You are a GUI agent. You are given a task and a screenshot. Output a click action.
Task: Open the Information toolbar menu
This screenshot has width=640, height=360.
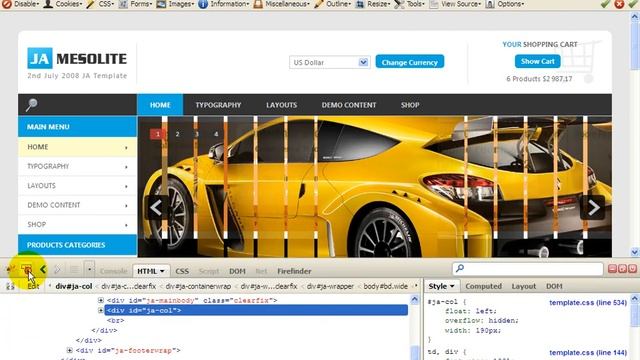[x=224, y=4]
